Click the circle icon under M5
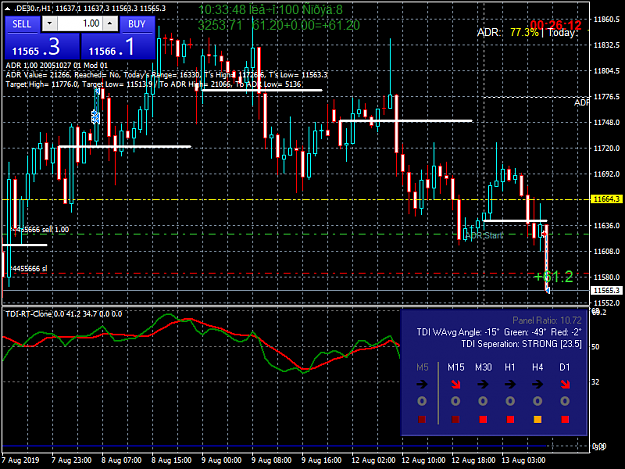The image size is (625, 469). [422, 401]
